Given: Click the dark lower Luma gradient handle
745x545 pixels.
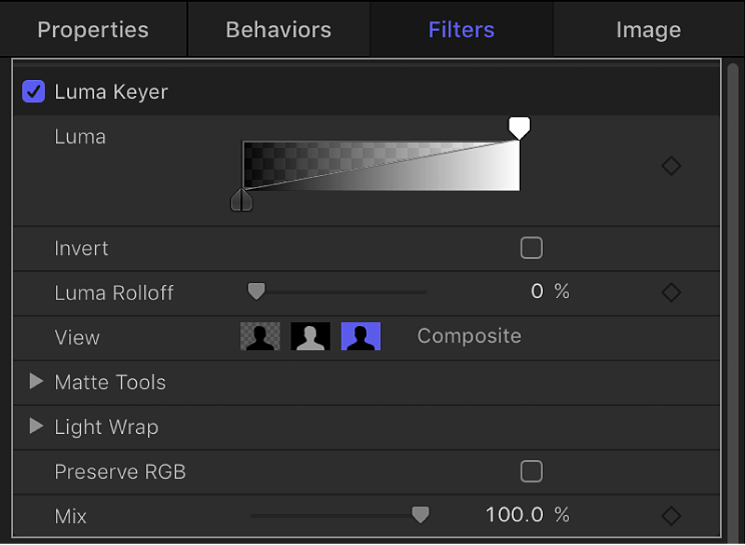Looking at the screenshot, I should pos(242,200).
